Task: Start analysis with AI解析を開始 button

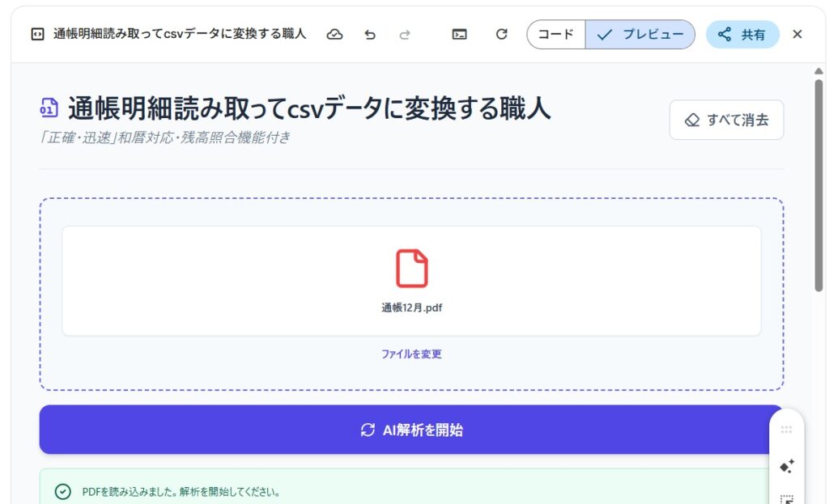Action: point(411,430)
